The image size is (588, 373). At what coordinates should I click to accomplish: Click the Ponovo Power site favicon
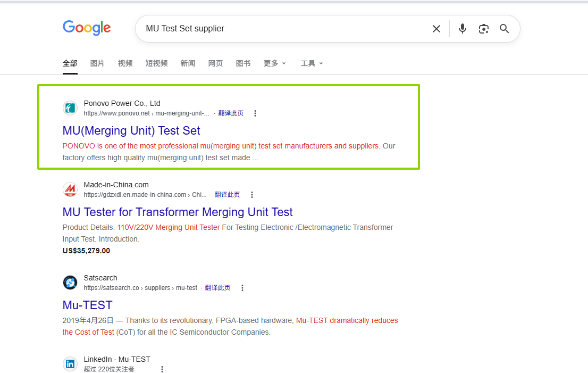pyautogui.click(x=70, y=108)
